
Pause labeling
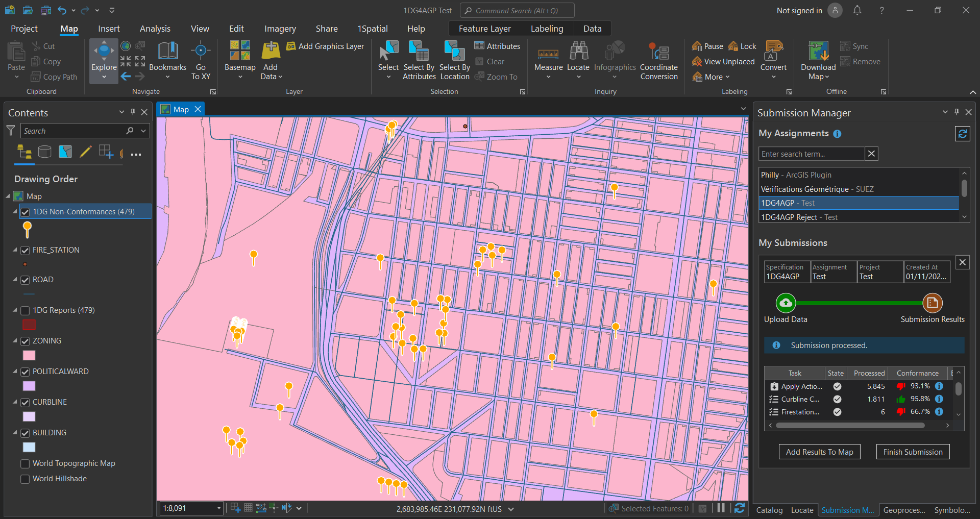(707, 46)
